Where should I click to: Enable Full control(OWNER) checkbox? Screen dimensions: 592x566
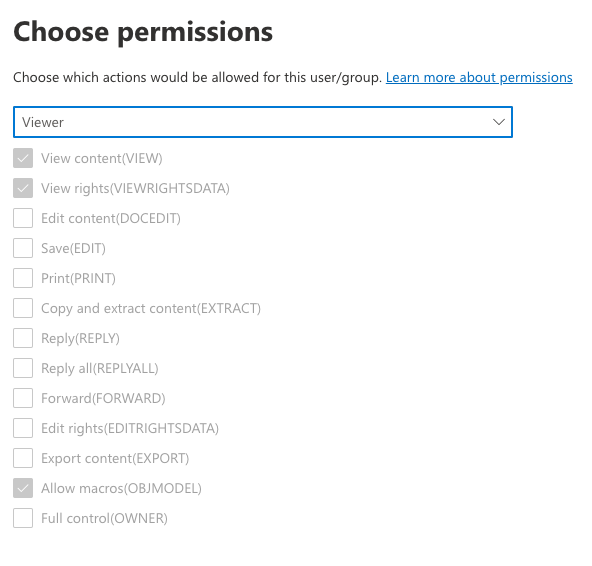tap(23, 518)
